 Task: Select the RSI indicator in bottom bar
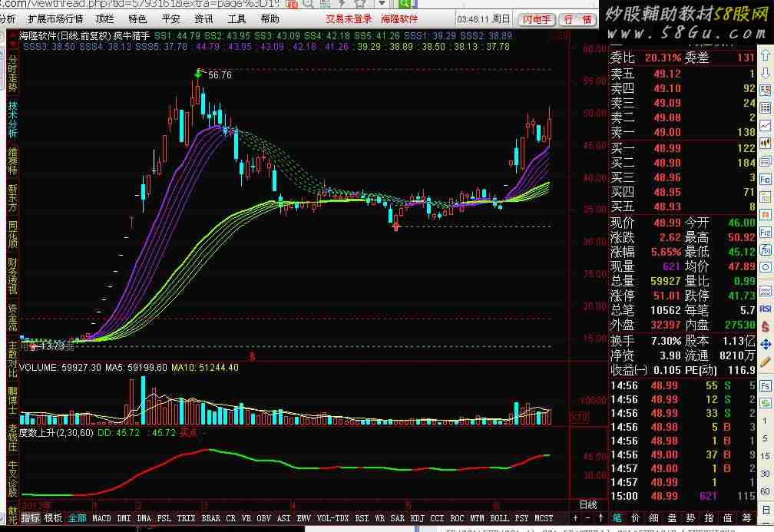pyautogui.click(x=362, y=518)
